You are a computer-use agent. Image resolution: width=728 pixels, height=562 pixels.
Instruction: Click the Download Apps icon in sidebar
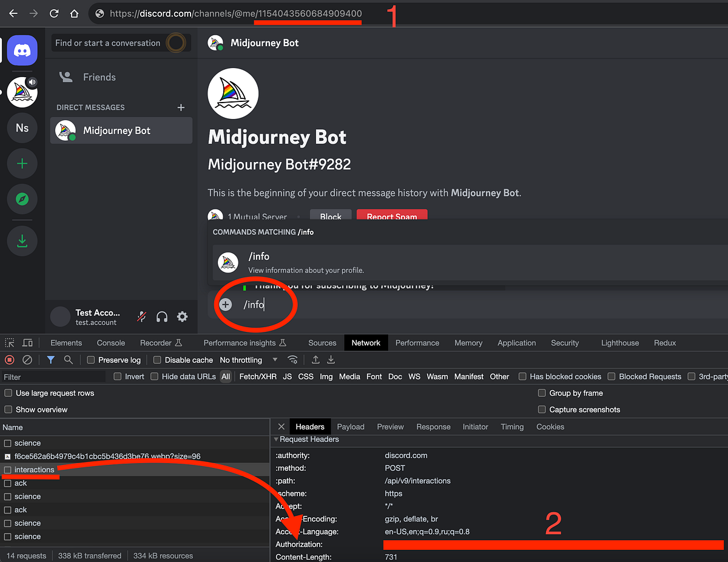[22, 240]
